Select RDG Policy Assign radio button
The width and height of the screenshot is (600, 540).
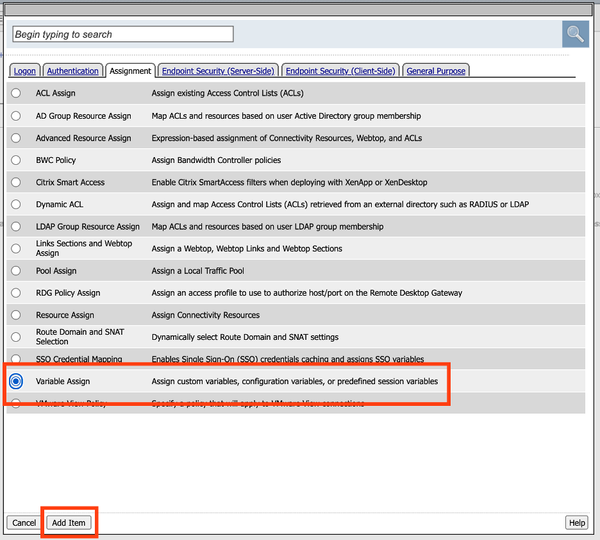pyautogui.click(x=16, y=293)
